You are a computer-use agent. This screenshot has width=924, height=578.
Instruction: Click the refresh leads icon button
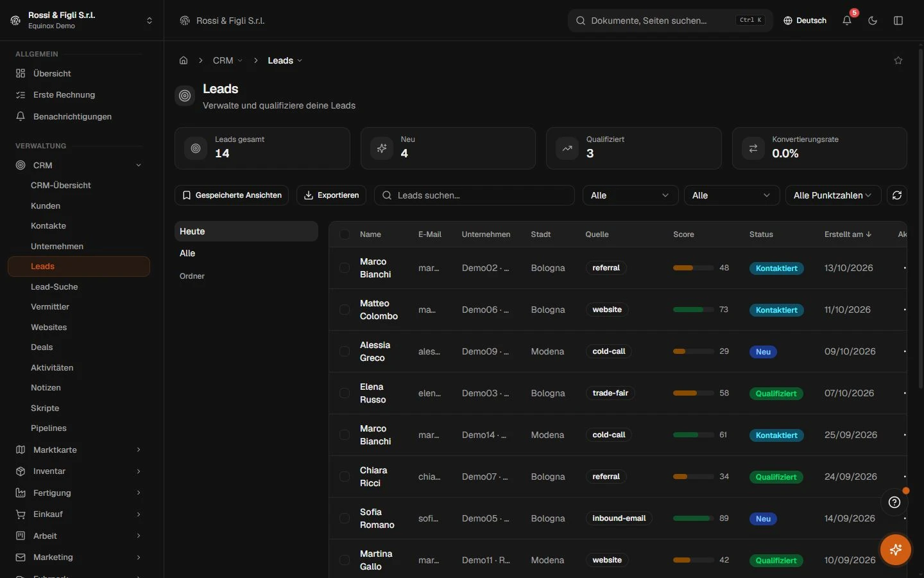[x=897, y=195]
